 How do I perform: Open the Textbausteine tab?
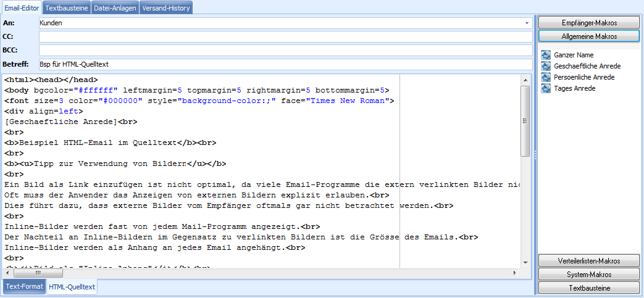point(67,8)
